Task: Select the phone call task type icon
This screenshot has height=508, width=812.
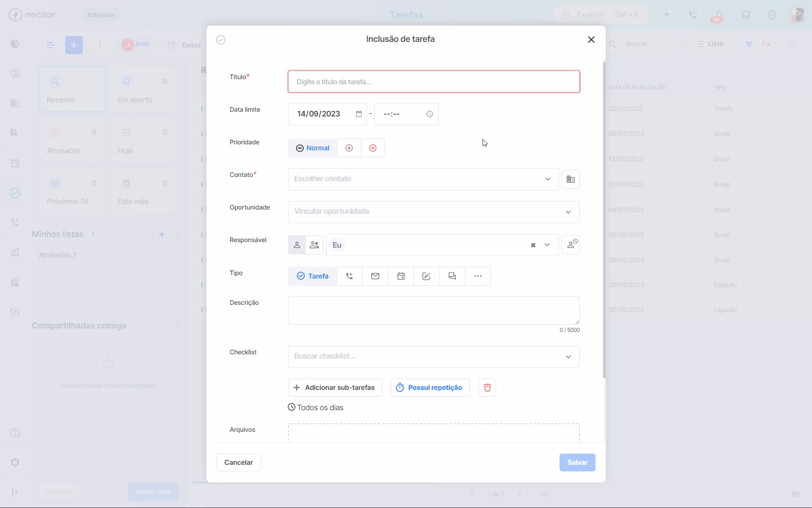Action: click(349, 276)
